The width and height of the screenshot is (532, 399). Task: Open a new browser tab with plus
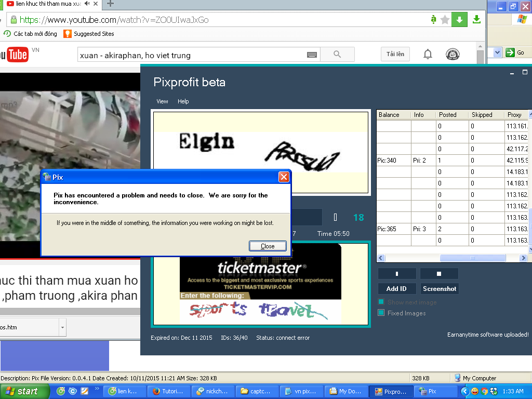tap(110, 4)
